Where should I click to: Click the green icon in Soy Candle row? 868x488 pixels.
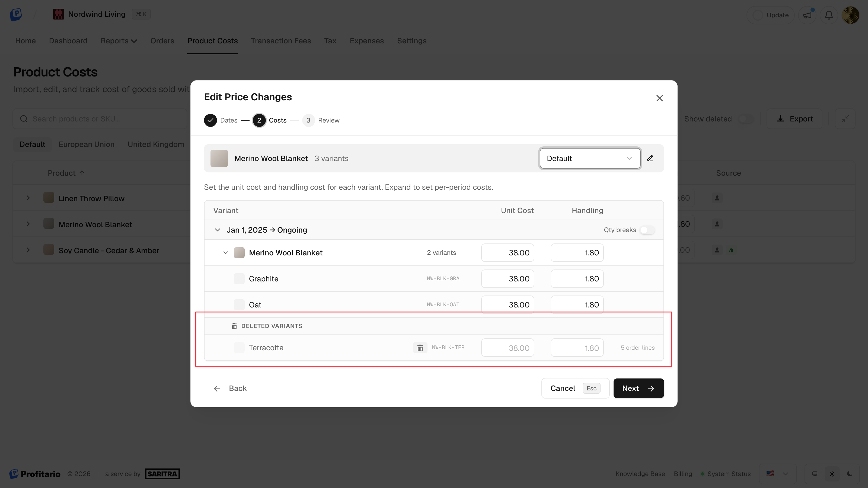point(731,250)
